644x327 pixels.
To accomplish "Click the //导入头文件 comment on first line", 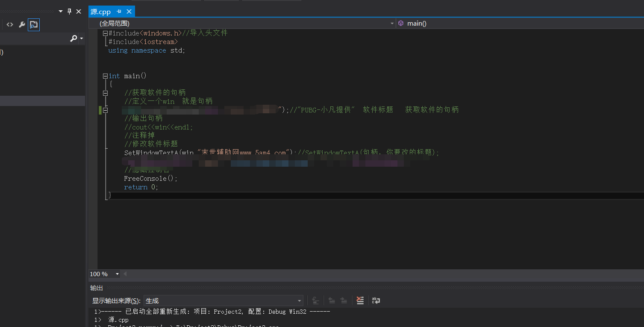I will coord(205,33).
